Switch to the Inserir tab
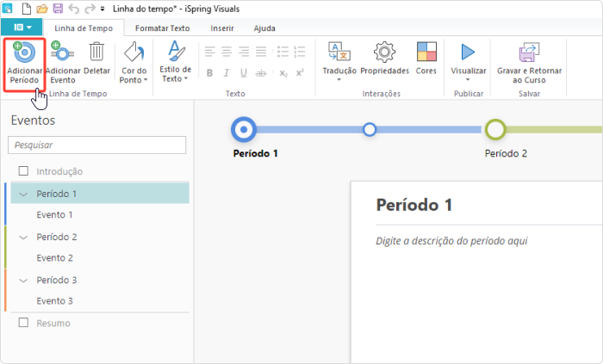 click(x=222, y=28)
